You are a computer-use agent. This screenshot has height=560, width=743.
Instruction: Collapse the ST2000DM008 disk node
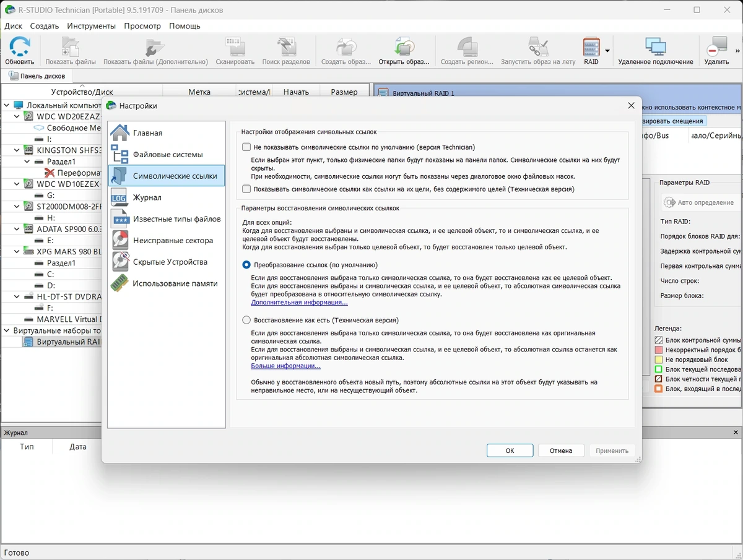tap(17, 206)
